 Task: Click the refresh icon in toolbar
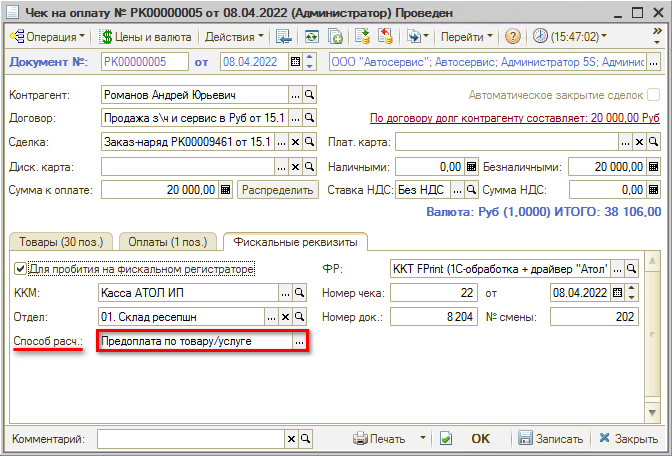pyautogui.click(x=311, y=36)
